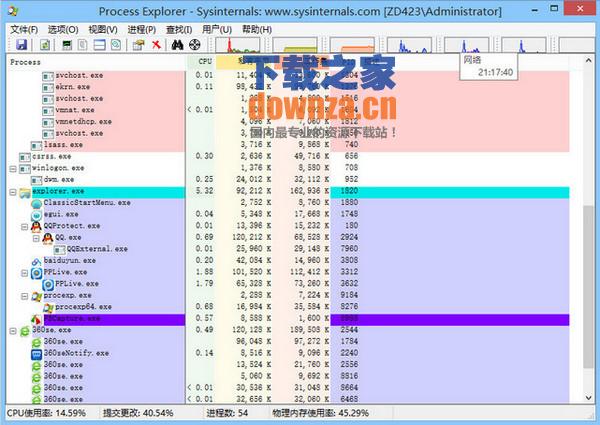This screenshot has height=425, width=600.
Task: Select the top-level 360se.exe browser icon
Action: tap(25, 331)
